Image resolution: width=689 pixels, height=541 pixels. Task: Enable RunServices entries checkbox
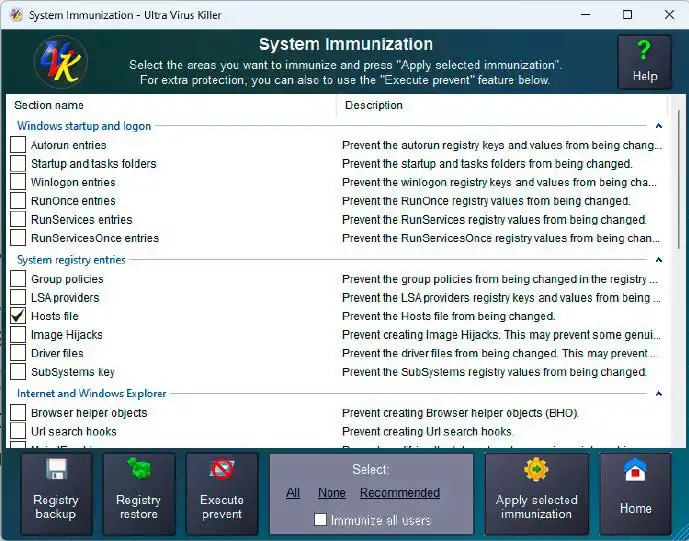coord(18,219)
